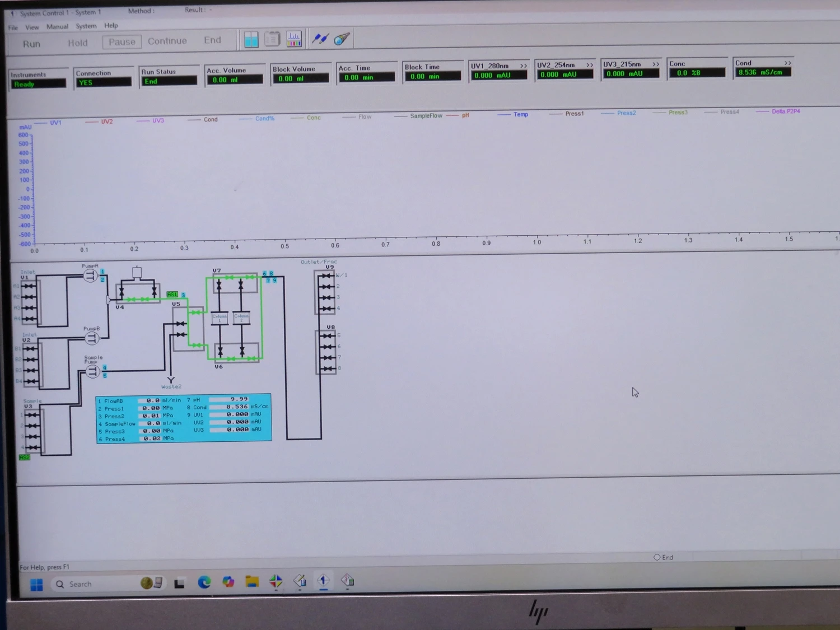Viewport: 840px width, 630px height.
Task: Open the Run Data pane icon
Action: coord(251,39)
